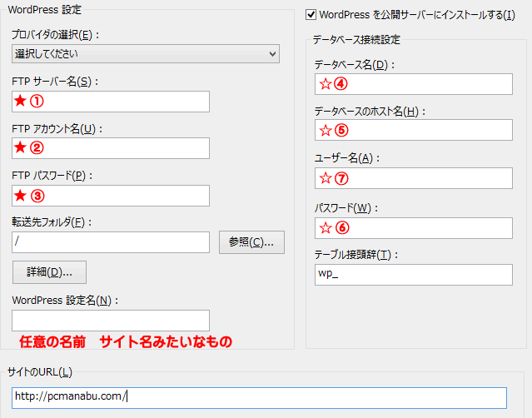Click the テーブル接頭辞 field containing wp_
The height and width of the screenshot is (418, 532).
[414, 275]
